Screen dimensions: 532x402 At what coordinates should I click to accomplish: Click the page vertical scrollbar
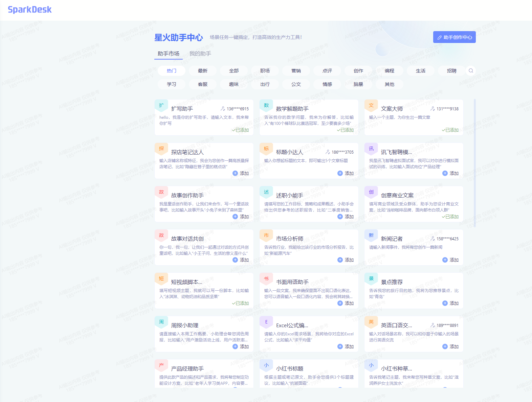(475, 162)
